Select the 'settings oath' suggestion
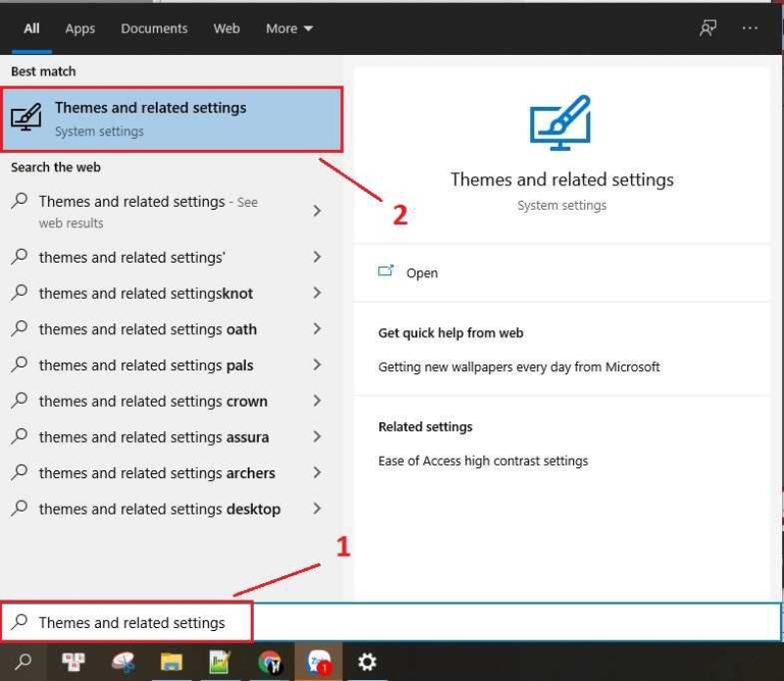Image resolution: width=784 pixels, height=681 pixels. coord(148,329)
